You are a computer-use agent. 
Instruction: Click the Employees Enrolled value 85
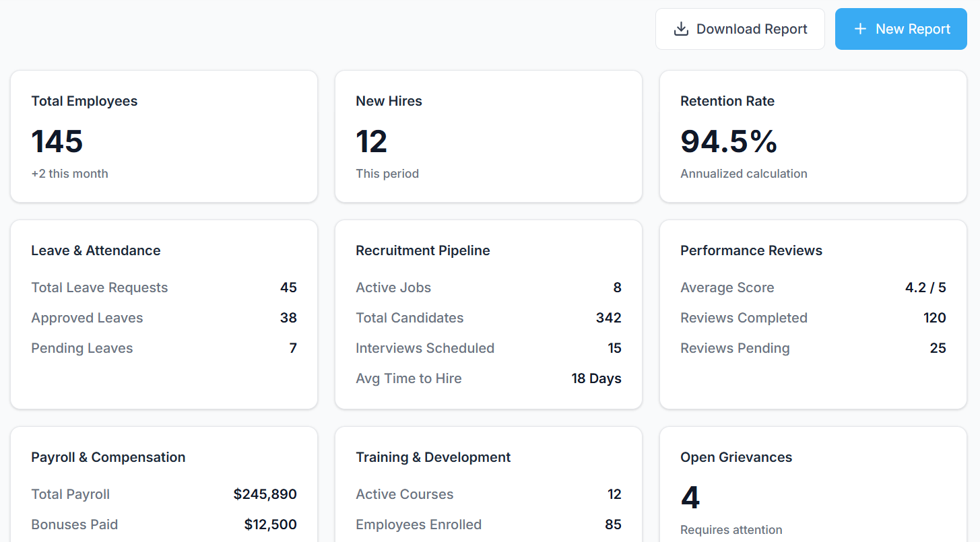614,524
